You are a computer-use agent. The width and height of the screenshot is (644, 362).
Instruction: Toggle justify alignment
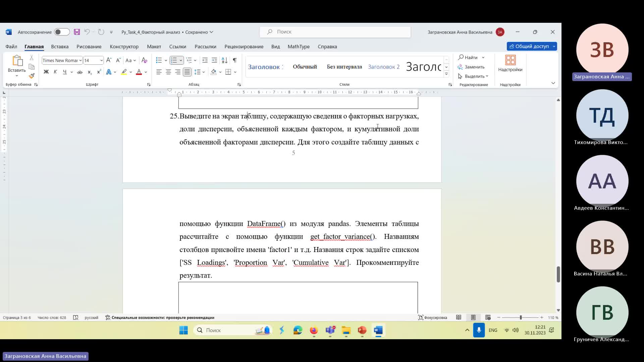187,72
